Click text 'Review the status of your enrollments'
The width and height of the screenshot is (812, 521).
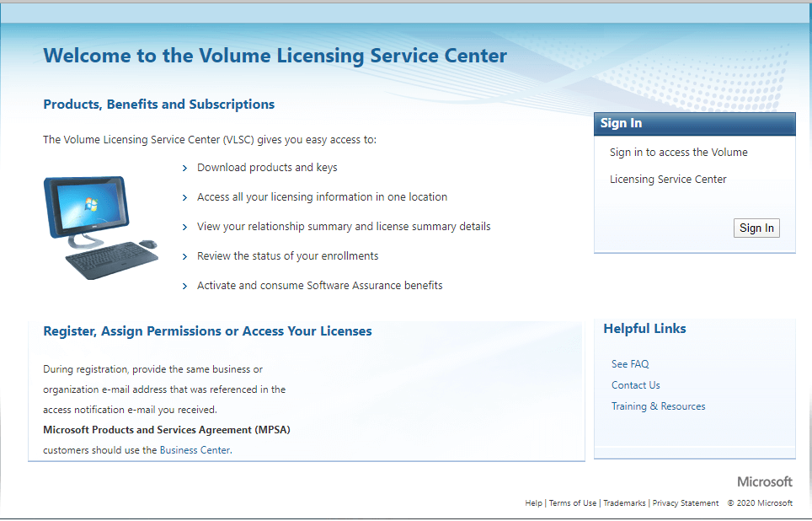(x=288, y=256)
